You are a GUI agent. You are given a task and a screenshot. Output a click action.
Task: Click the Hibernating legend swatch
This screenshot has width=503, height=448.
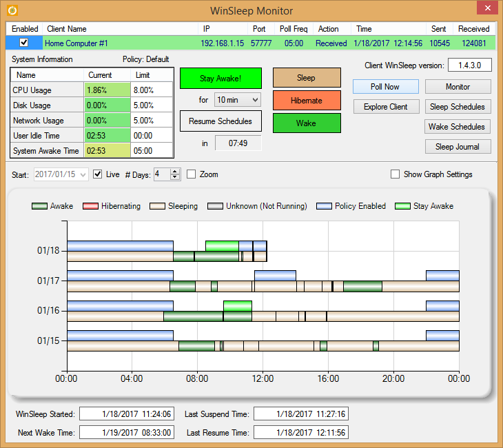point(90,206)
